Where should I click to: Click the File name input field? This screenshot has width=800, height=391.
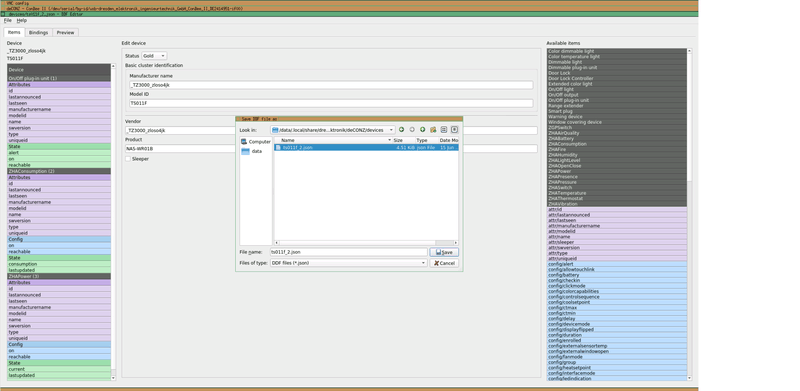348,252
